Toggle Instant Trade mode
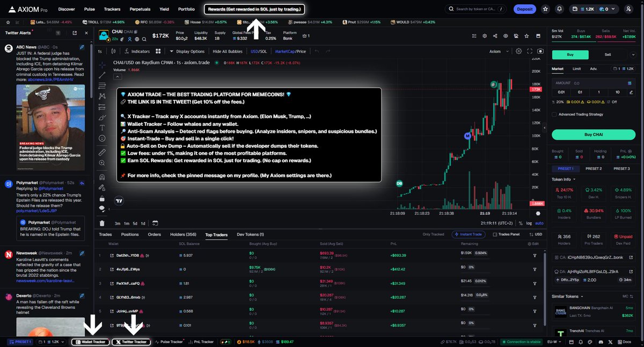Image resolution: width=644 pixels, height=347 pixels. (469, 234)
